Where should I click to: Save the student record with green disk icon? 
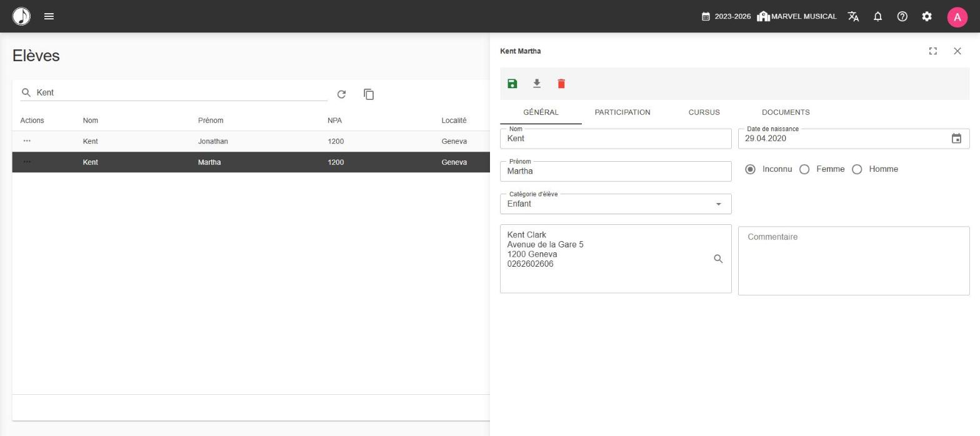coord(512,84)
